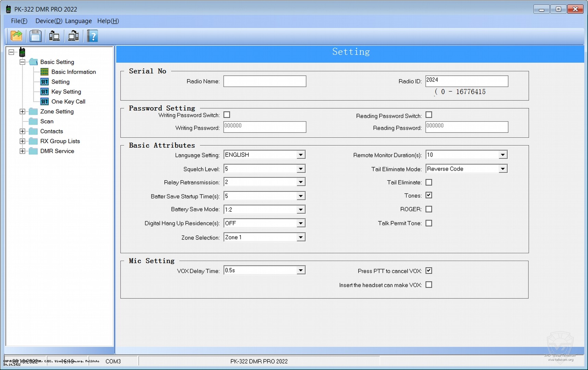Click the Save floppy disk icon
Screen dimensions: 588x370
[x=35, y=36]
